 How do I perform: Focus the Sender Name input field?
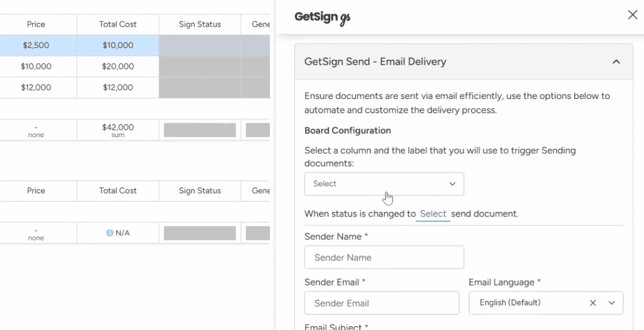pyautogui.click(x=384, y=257)
